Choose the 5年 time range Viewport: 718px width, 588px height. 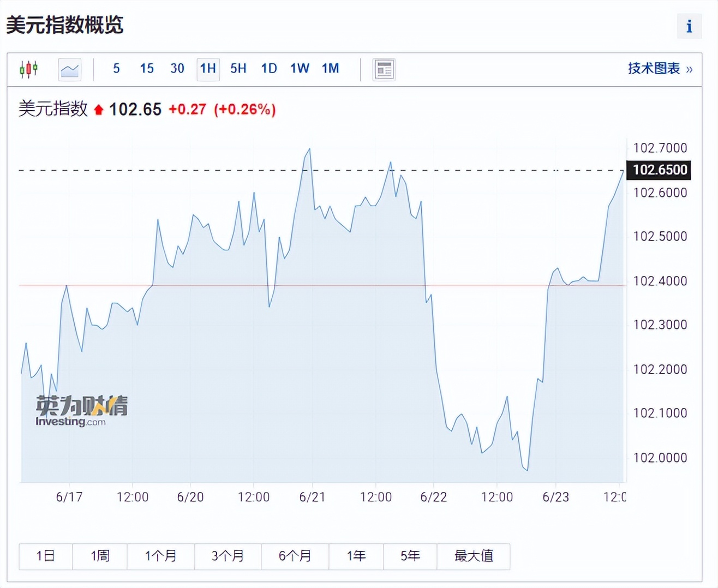pos(410,556)
